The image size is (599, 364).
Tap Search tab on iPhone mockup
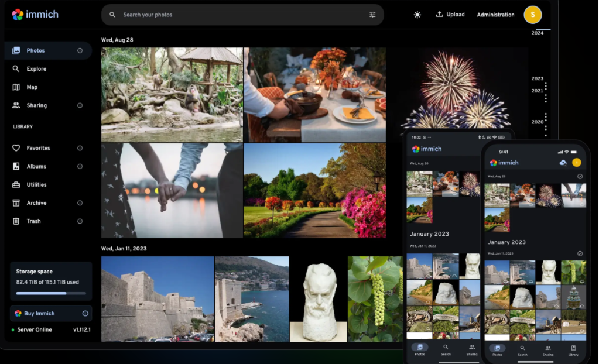pos(523,350)
